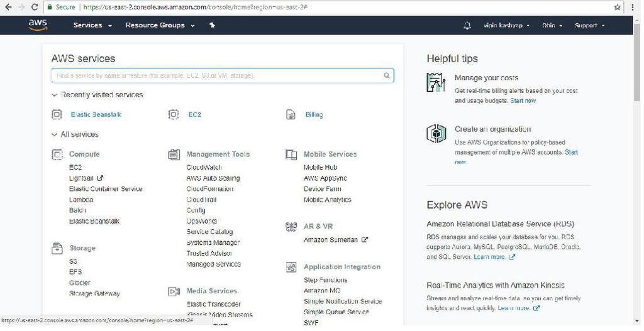Focus the Find a service search box
644x331 pixels.
pyautogui.click(x=217, y=75)
